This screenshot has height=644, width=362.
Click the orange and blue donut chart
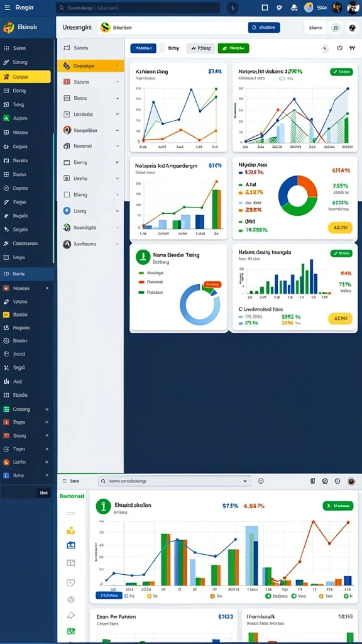(297, 196)
